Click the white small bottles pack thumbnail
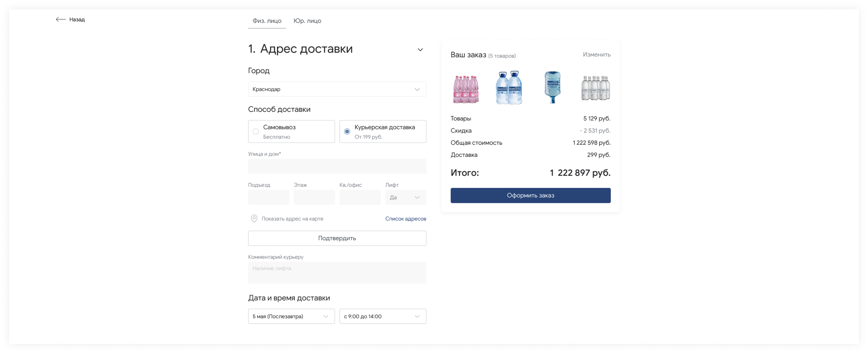This screenshot has width=868, height=353. (595, 88)
